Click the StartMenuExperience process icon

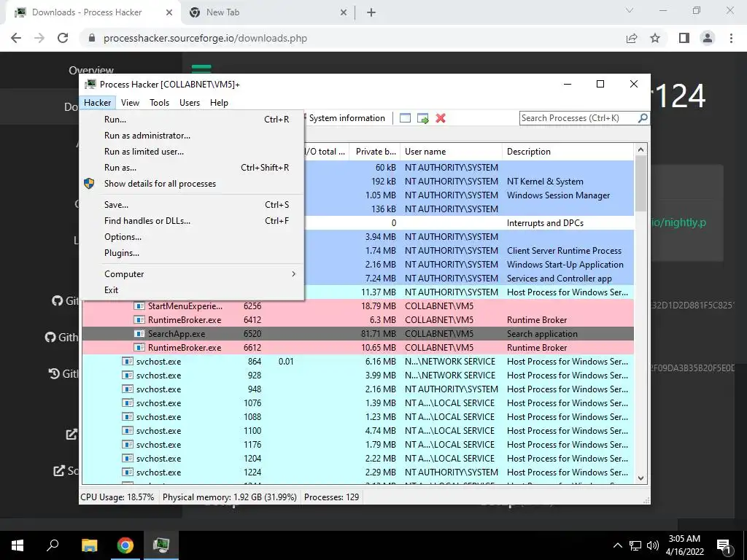pyautogui.click(x=139, y=306)
